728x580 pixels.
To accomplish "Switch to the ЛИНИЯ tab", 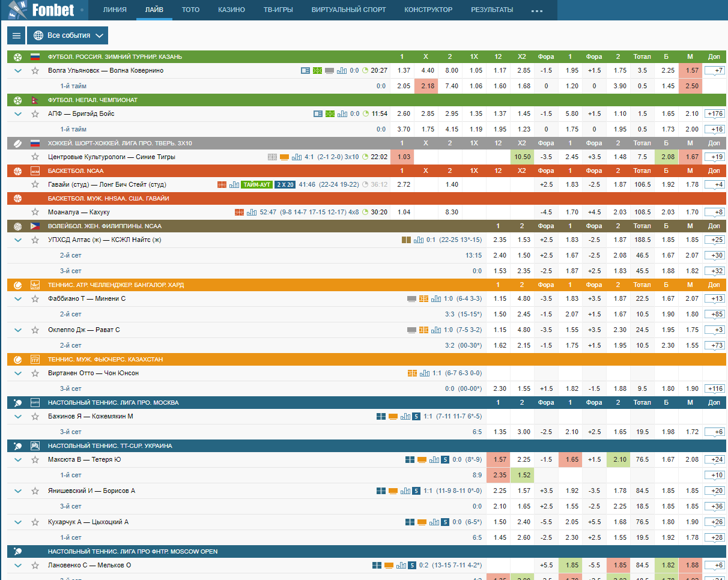I will (115, 10).
